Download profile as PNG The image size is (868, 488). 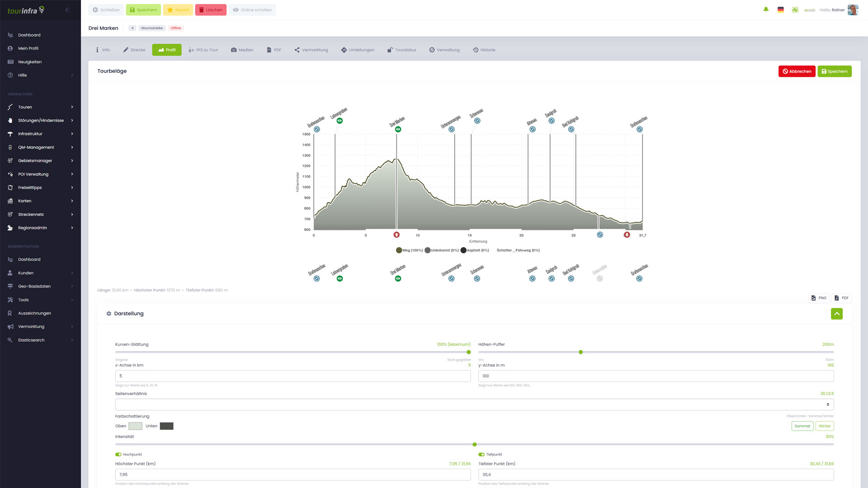[x=819, y=298]
